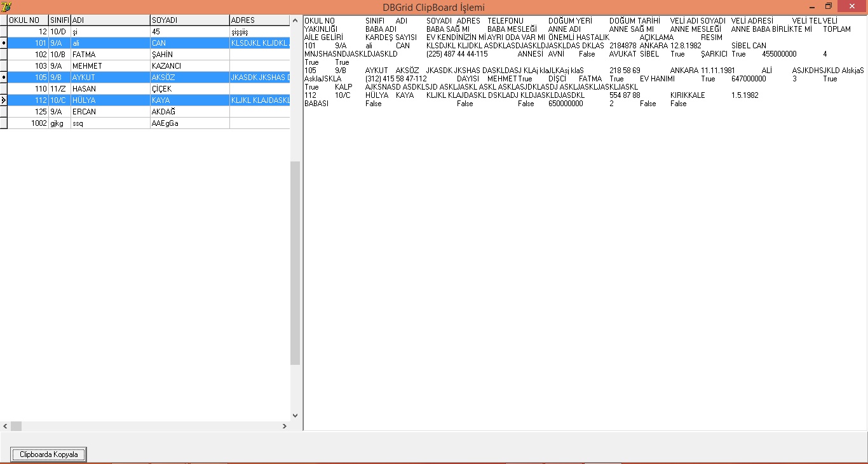Click the grid's vertical scrollbar thumb

[295, 263]
